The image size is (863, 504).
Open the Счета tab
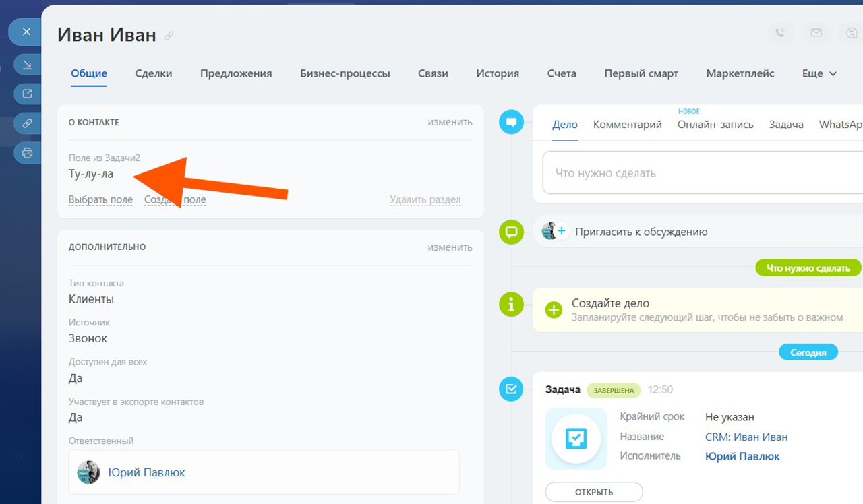[562, 73]
